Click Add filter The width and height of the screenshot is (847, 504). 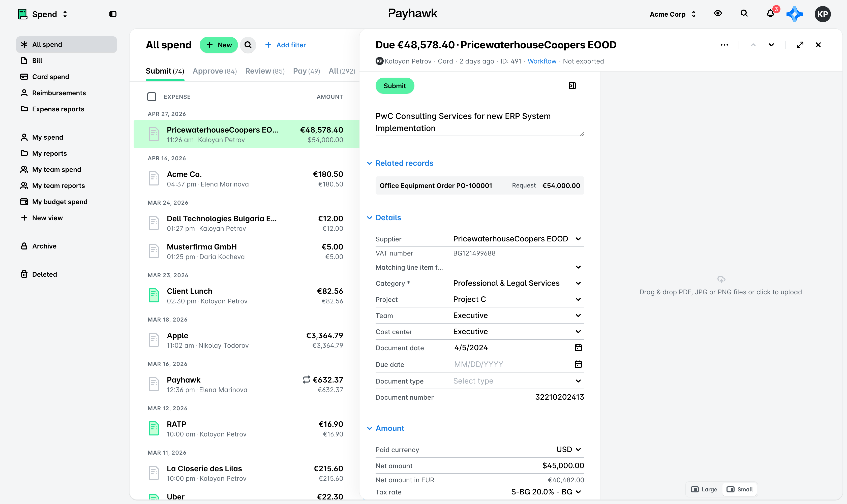tap(285, 45)
